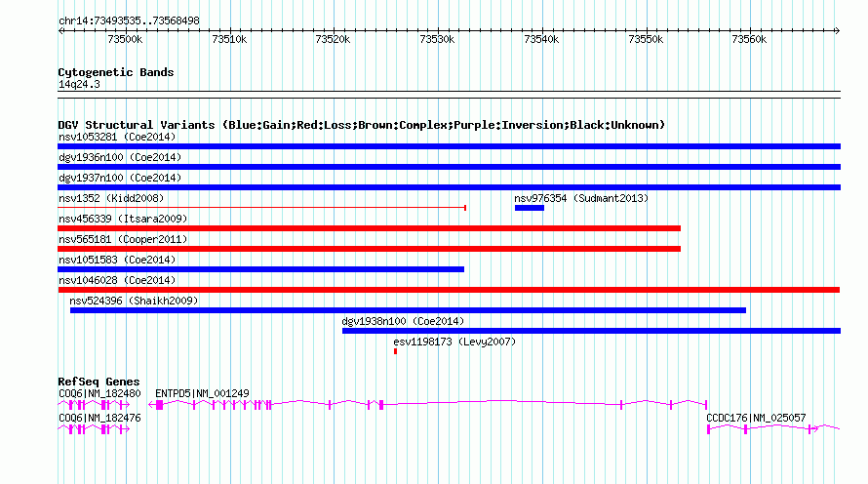The width and height of the screenshot is (868, 484).
Task: Select the red nsv565181 (Cooper2011) loss bar
Action: pyautogui.click(x=370, y=249)
